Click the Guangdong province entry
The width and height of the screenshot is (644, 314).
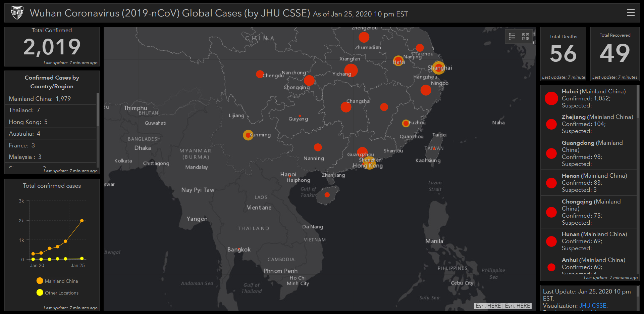point(588,153)
